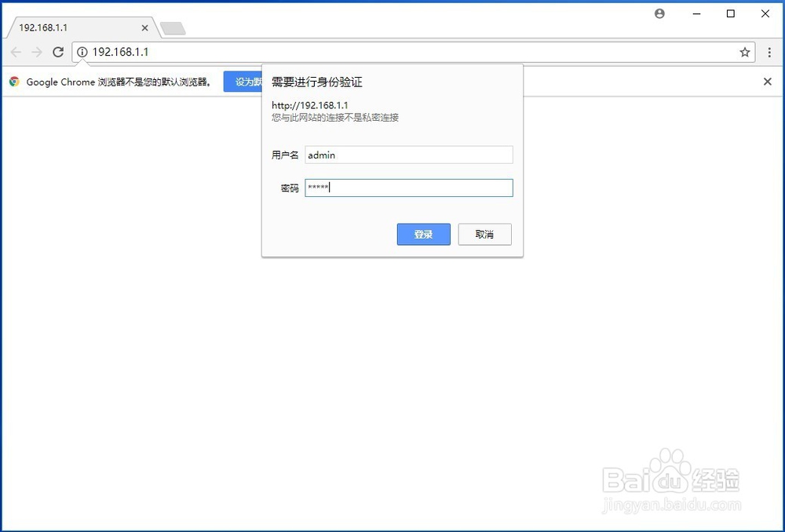This screenshot has height=532, width=785.
Task: Click the 需要进行身份验证 dialog title
Action: coord(317,82)
